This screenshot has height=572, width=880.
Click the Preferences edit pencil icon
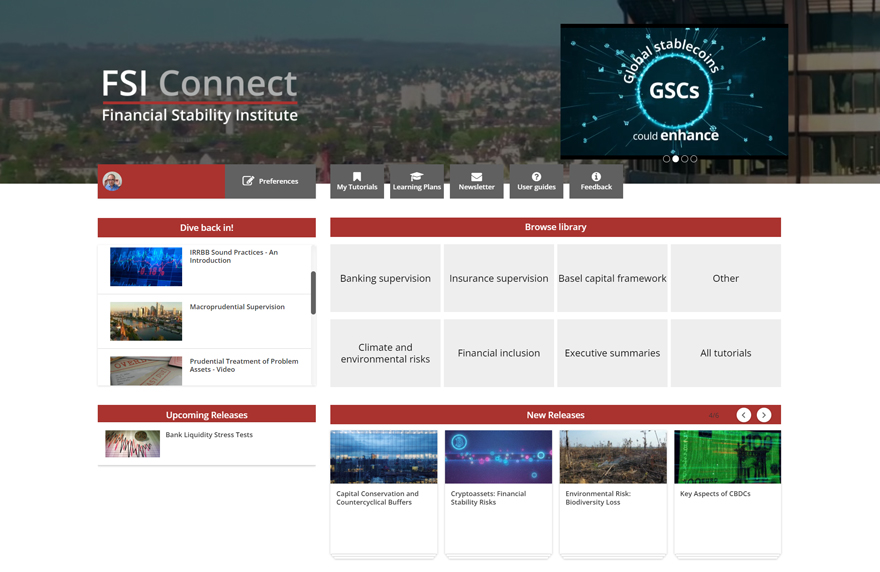click(249, 181)
